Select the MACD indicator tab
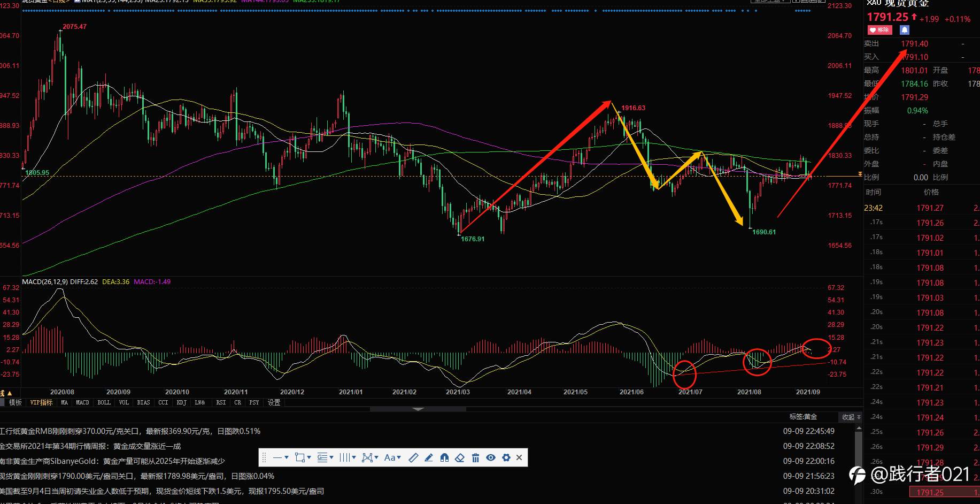980x504 pixels. pyautogui.click(x=82, y=402)
